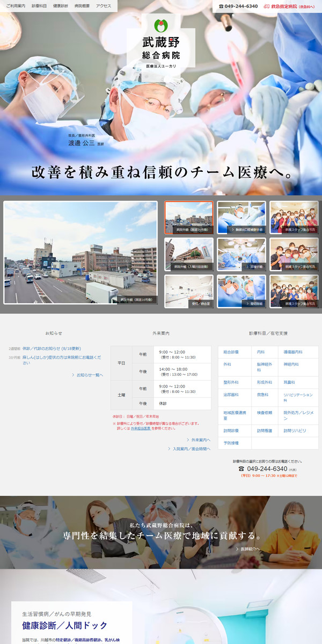The width and height of the screenshot is (322, 644).
Task: Open アクセス in top navigation
Action: coord(104,6)
